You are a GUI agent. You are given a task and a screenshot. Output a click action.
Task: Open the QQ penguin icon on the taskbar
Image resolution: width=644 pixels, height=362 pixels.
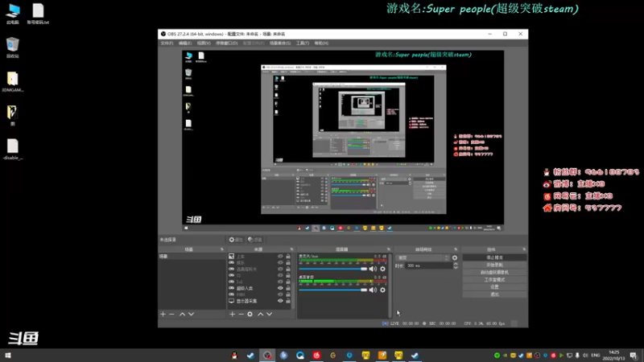(x=234, y=356)
